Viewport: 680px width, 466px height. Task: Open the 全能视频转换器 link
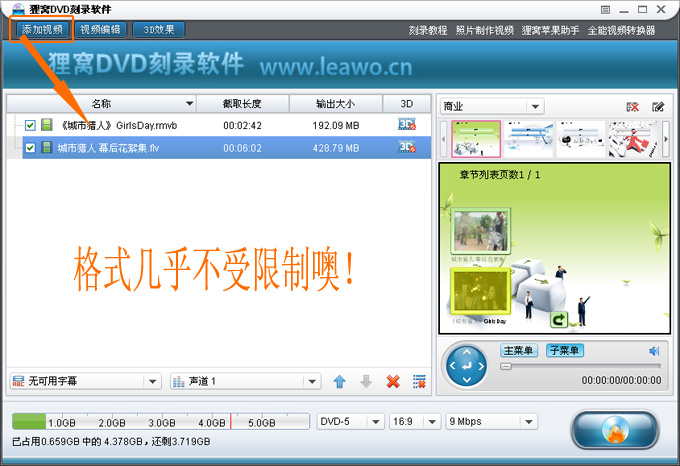(x=621, y=30)
